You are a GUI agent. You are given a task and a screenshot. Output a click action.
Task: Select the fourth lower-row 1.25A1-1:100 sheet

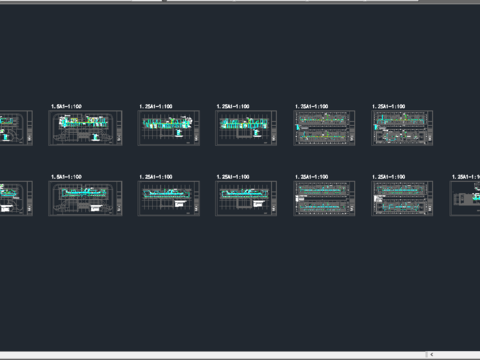402,198
